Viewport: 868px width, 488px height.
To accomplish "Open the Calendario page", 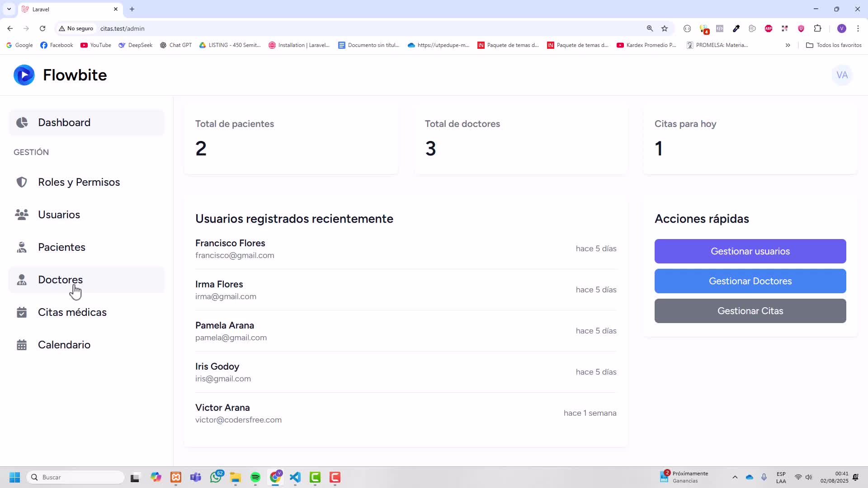I will click(87, 345).
